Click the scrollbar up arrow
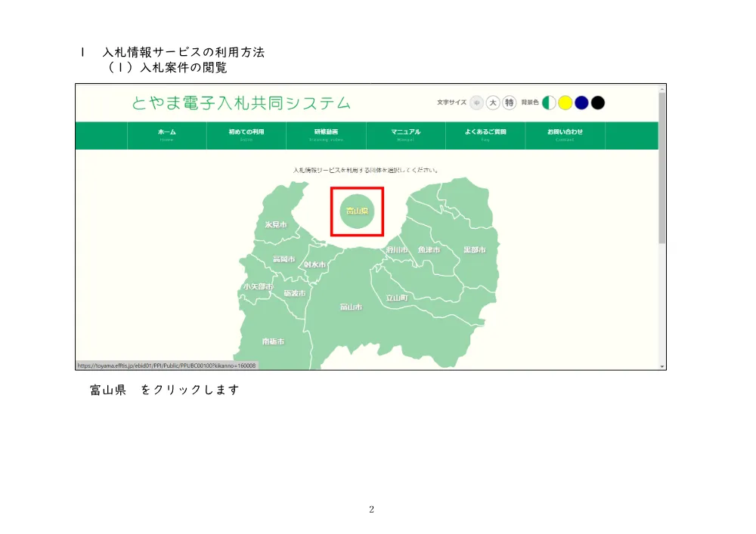This screenshot has height=534, width=756. pyautogui.click(x=662, y=88)
